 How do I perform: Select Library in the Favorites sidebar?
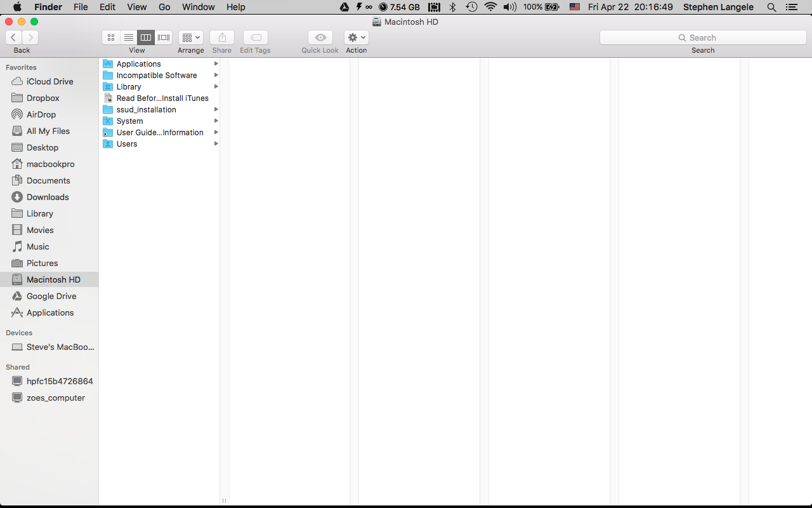click(49, 213)
